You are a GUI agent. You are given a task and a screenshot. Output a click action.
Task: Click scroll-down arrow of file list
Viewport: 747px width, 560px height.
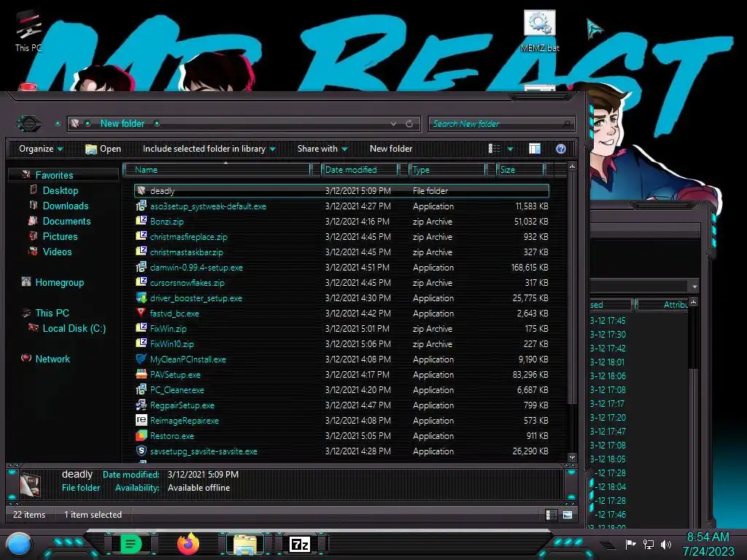[572, 458]
